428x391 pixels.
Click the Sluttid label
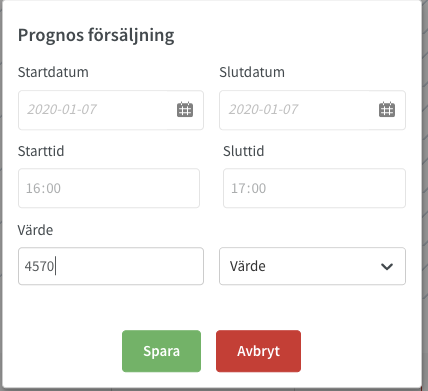(x=243, y=151)
